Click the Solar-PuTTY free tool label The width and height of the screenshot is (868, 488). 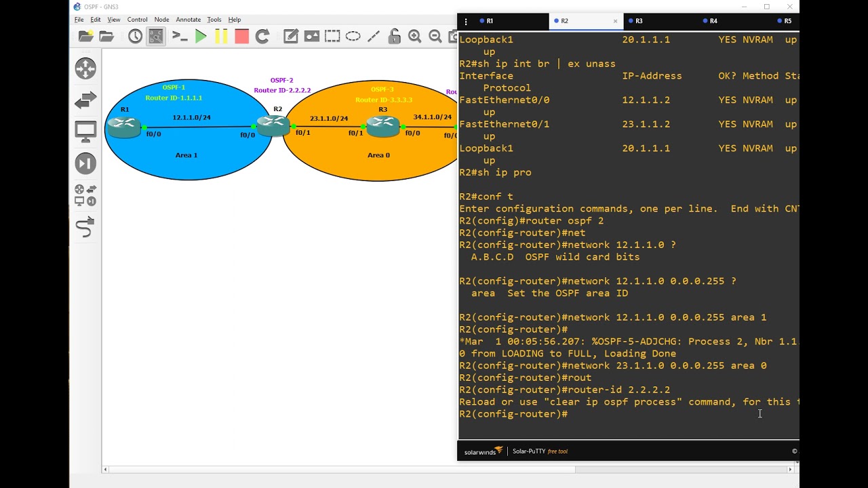[540, 451]
